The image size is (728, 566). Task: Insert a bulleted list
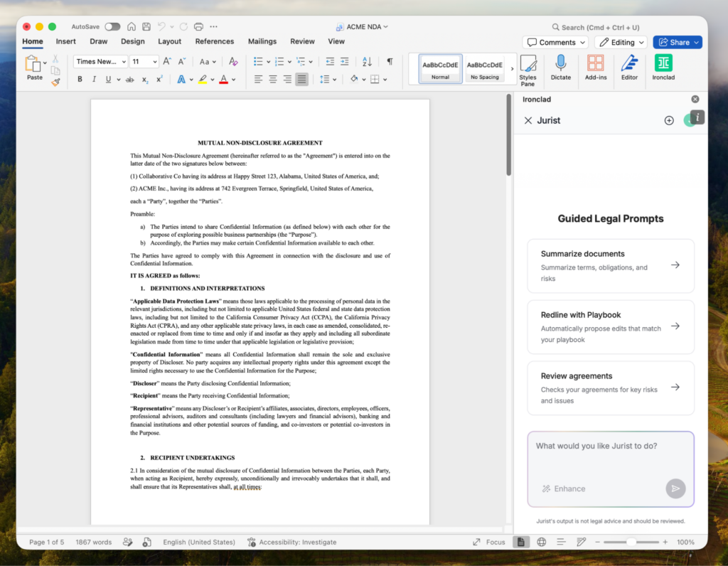[x=258, y=61]
